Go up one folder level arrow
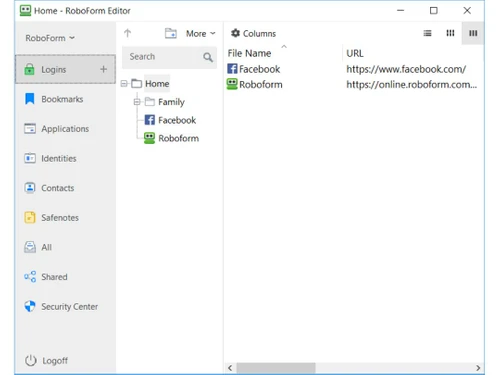Image resolution: width=500 pixels, height=375 pixels. coord(127,33)
